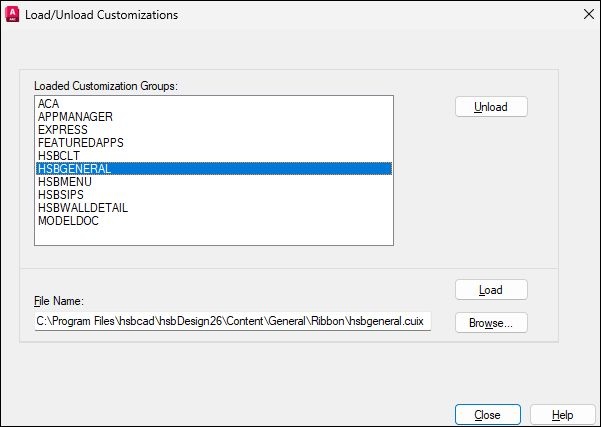The image size is (601, 427).
Task: Select HSBCLT list entry
Action: [x=214, y=156]
